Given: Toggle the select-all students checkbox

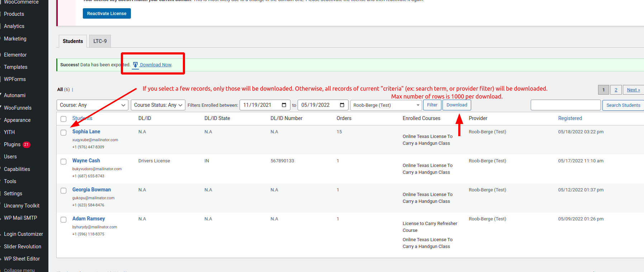Looking at the screenshot, I should (63, 119).
